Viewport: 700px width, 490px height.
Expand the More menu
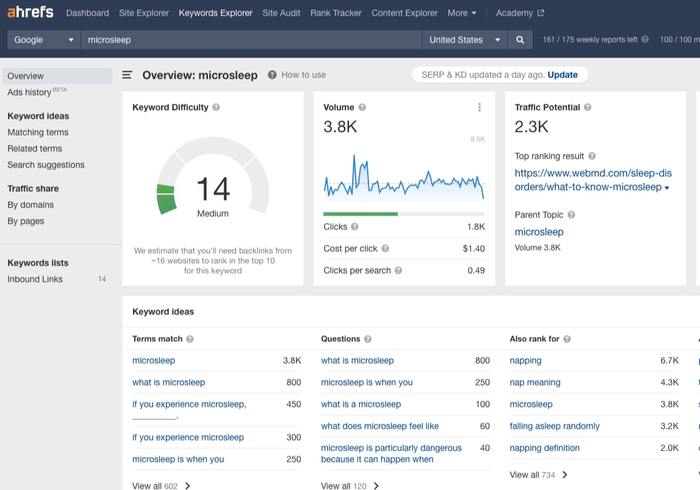click(462, 13)
